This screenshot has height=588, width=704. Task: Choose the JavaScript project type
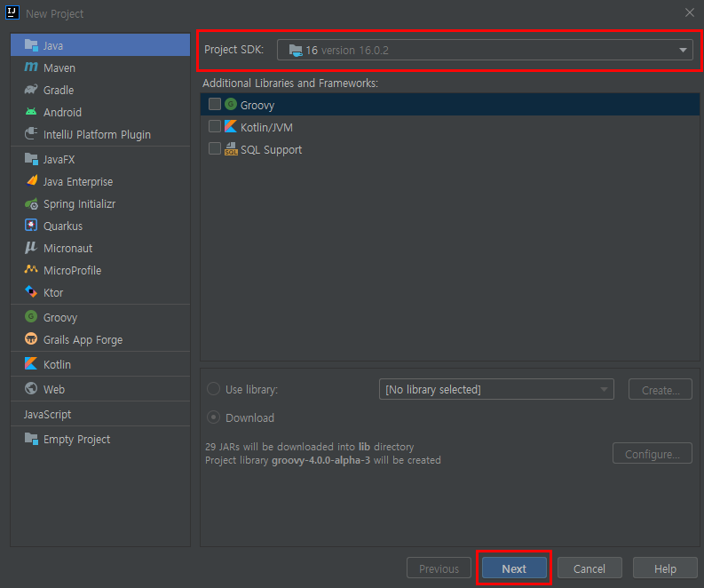coord(100,414)
